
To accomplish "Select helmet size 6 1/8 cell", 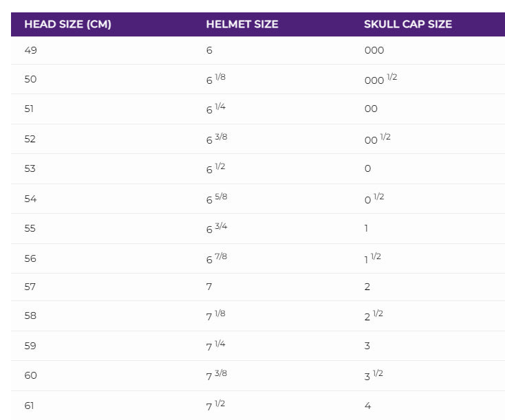I will (x=216, y=79).
